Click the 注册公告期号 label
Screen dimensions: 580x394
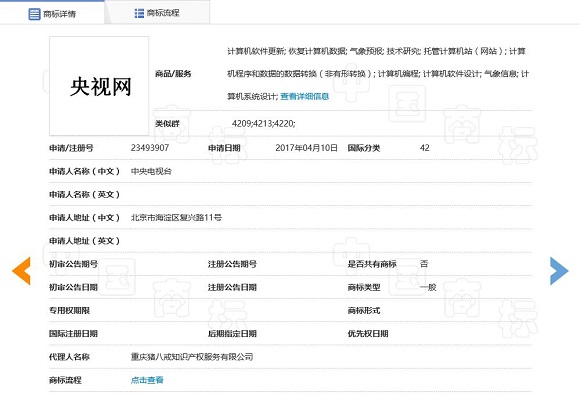232,264
